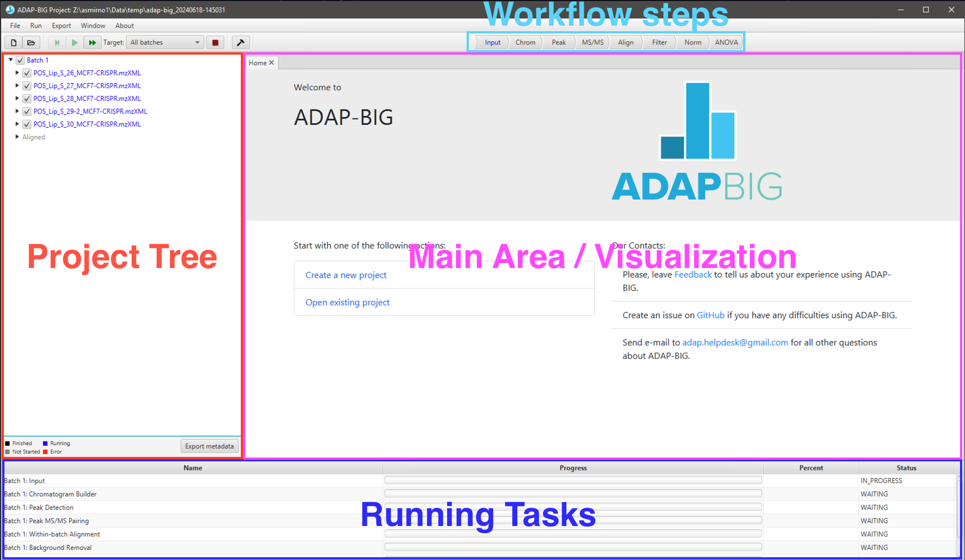
Task: Select the Batch 1: Background Removal row
Action: (x=479, y=548)
